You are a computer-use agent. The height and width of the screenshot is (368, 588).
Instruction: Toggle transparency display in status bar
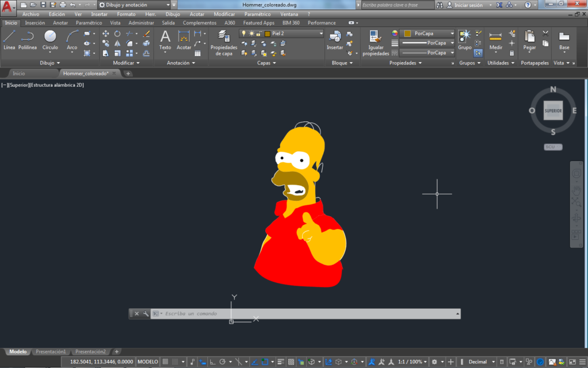pyautogui.click(x=291, y=362)
